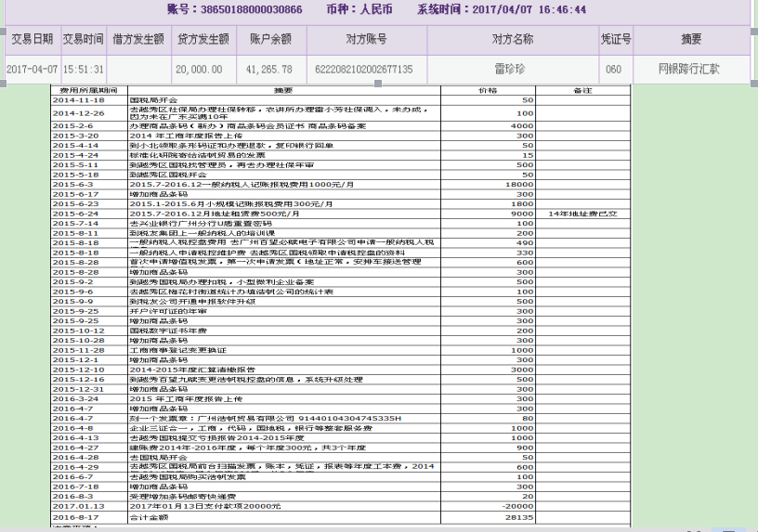Screen dimensions: 758x532
Task: Click the 借方发生额 column header
Action: tap(138, 39)
